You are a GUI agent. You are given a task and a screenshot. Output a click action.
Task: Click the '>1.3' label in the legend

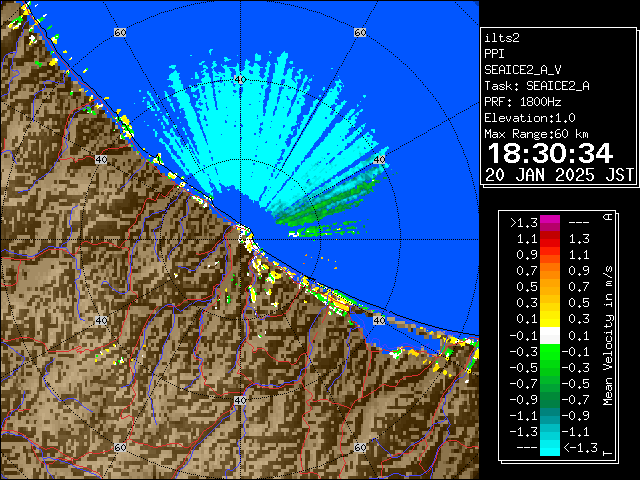tap(524, 223)
